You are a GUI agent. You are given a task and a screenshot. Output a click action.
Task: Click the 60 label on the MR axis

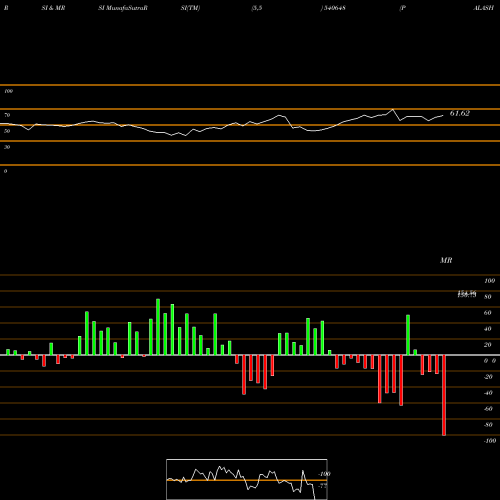click(x=488, y=313)
